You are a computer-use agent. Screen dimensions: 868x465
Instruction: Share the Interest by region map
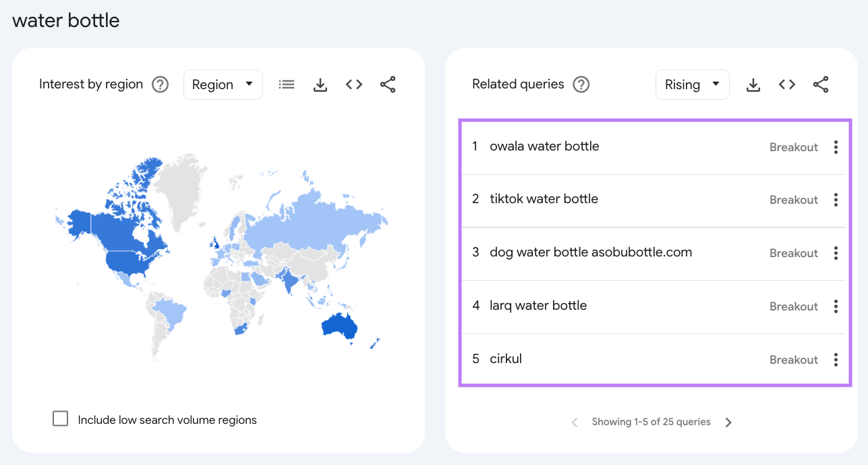[388, 84]
